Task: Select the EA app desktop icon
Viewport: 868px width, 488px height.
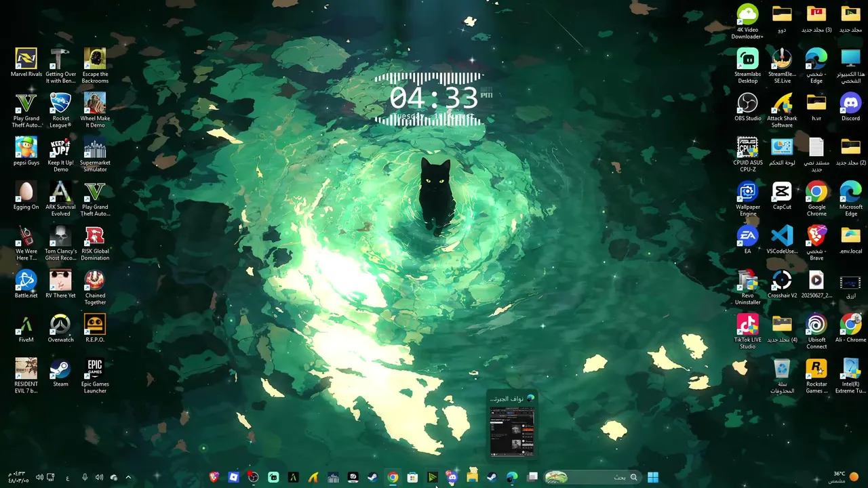Action: [x=747, y=240]
